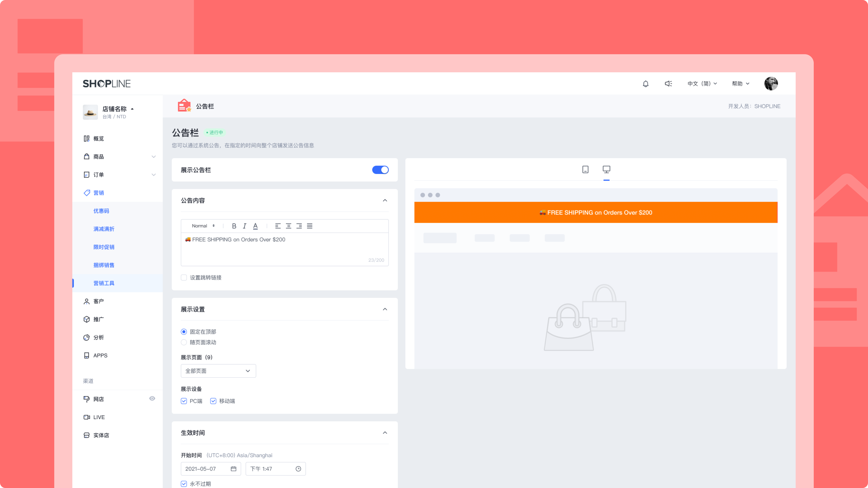868x488 pixels.
Task: Click inside the announcement text field
Action: point(284,249)
